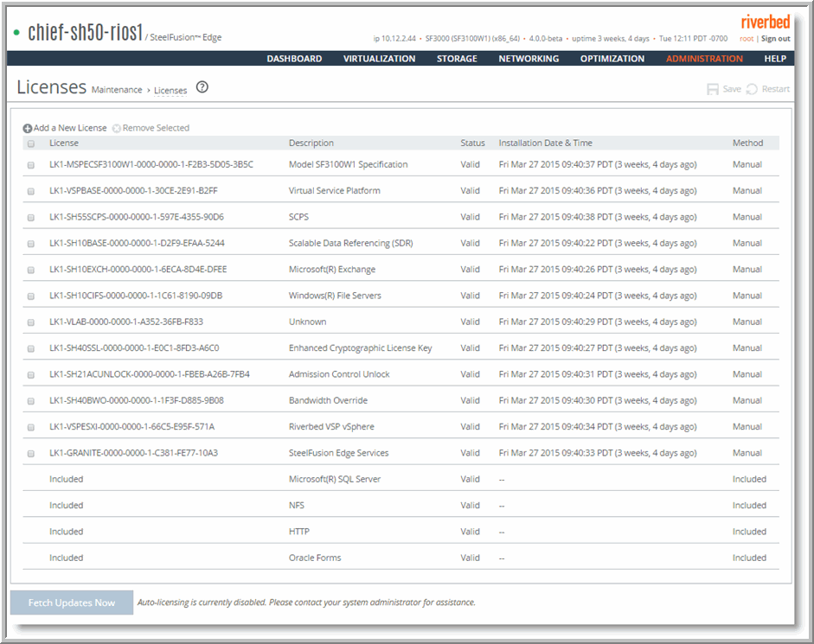Check the LK1-SH21ACUNLOCK license checkbox
Viewport: 814px width, 644px height.
(x=31, y=374)
